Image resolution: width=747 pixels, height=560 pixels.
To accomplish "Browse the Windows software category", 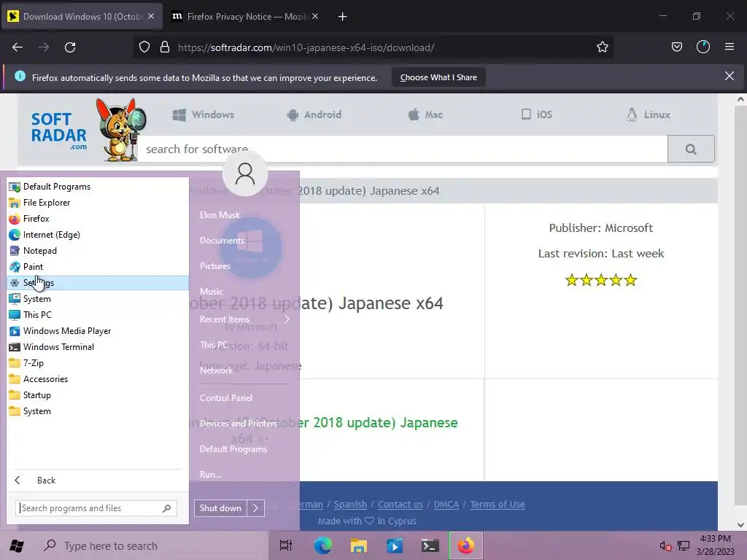I will 204,114.
